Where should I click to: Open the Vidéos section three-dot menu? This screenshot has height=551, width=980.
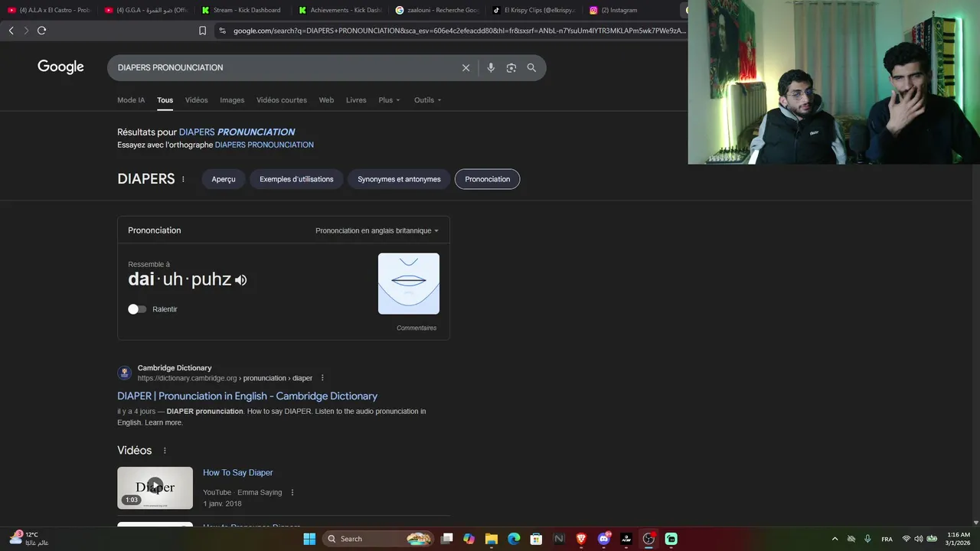coord(165,451)
